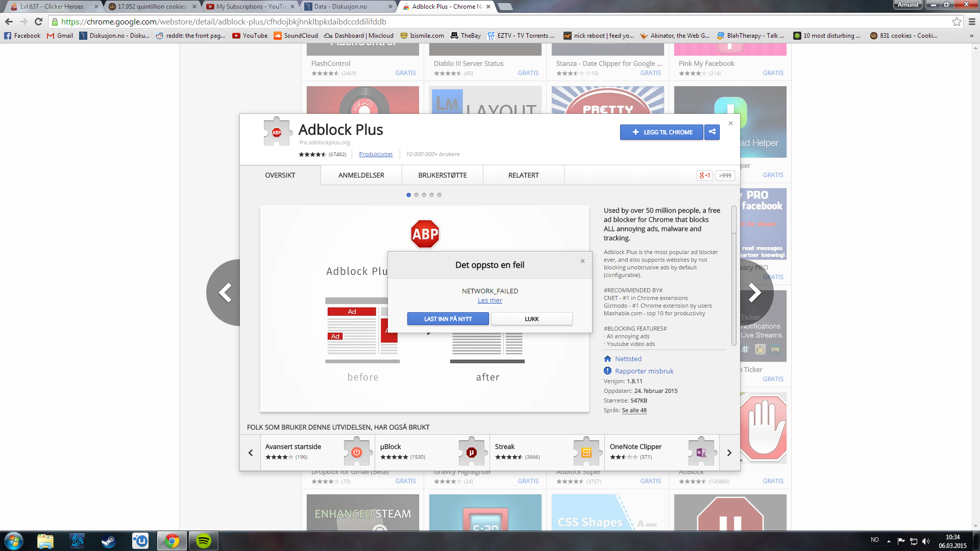Select the second screenshot carousel dot
Viewport: 980px width, 551px height.
(416, 195)
